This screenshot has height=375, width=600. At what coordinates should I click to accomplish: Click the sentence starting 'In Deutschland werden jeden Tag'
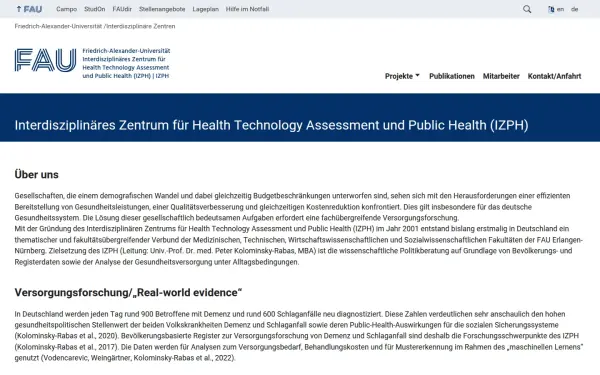tap(198, 314)
